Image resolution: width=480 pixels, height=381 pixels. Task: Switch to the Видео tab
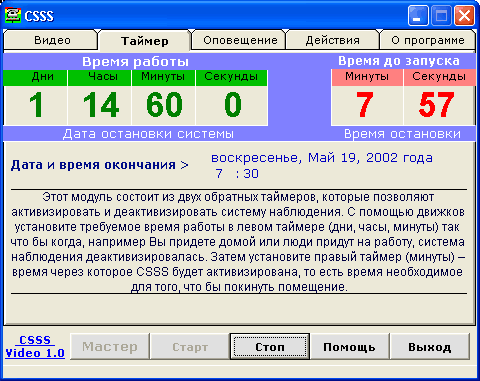[52, 40]
